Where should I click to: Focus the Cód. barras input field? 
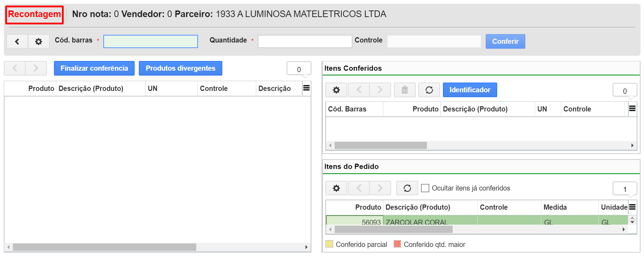(151, 41)
